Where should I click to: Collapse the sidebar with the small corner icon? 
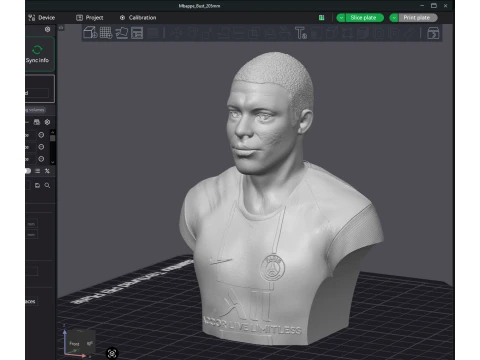click(x=61, y=28)
